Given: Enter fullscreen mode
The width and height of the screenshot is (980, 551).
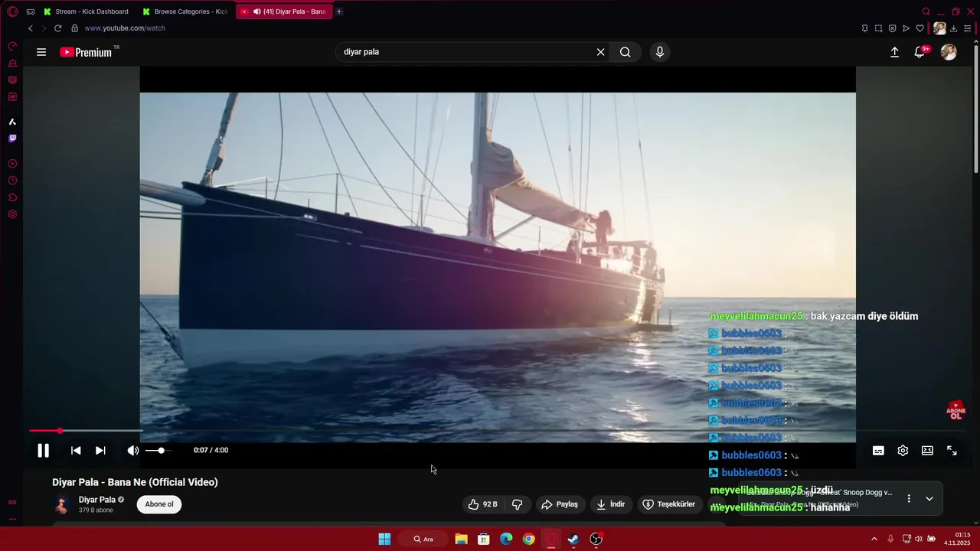Looking at the screenshot, I should (x=952, y=451).
